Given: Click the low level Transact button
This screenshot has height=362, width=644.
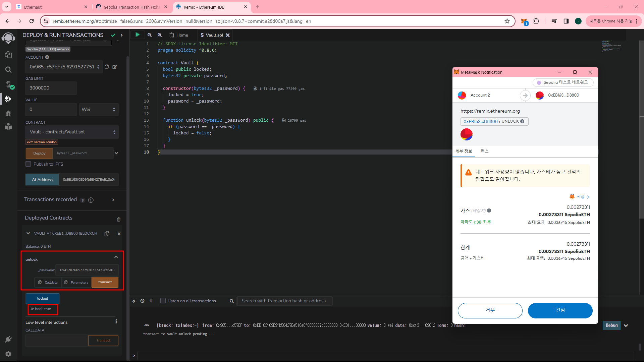Looking at the screenshot, I should tap(103, 341).
